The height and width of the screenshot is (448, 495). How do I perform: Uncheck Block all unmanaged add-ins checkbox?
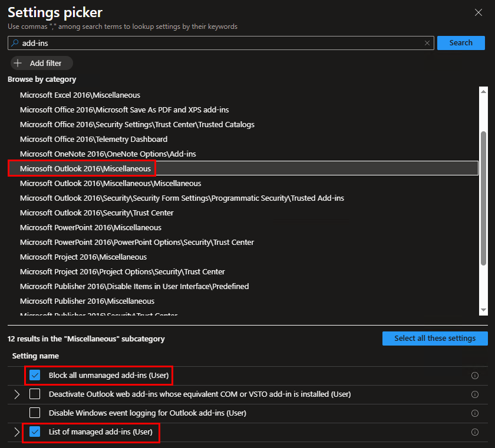pos(35,375)
